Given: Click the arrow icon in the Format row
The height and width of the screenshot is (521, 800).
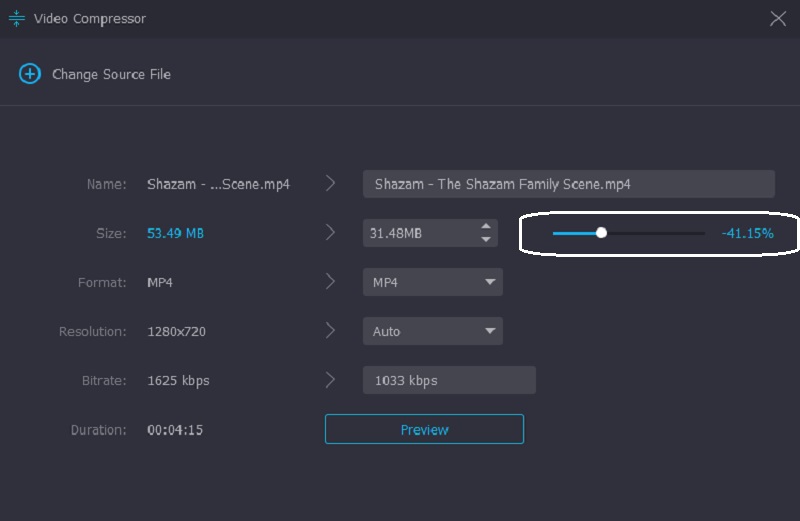Looking at the screenshot, I should pos(331,282).
